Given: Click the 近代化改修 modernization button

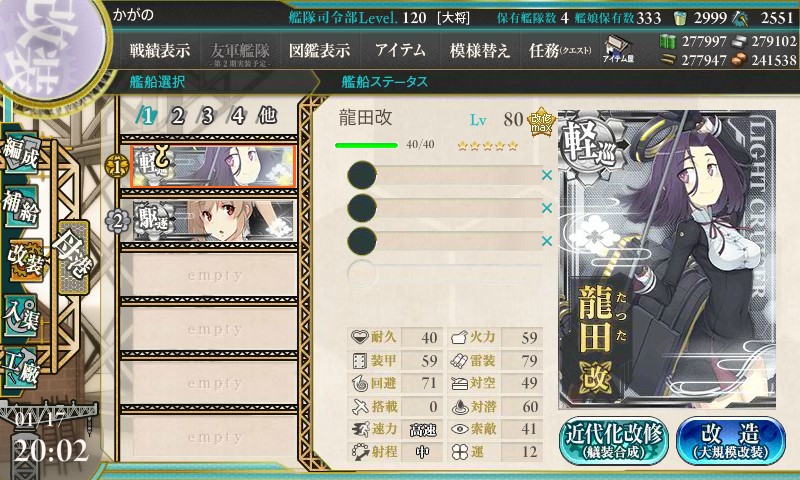Looking at the screenshot, I should click(614, 441).
